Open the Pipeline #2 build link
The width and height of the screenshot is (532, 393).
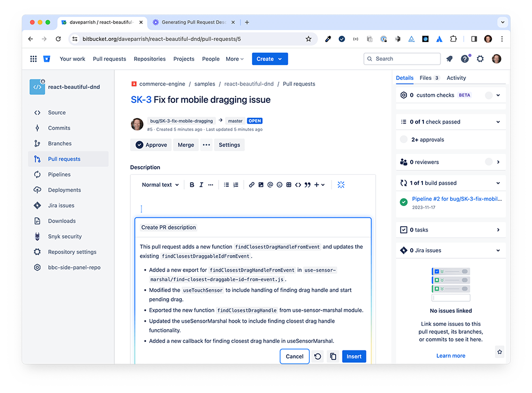point(456,199)
